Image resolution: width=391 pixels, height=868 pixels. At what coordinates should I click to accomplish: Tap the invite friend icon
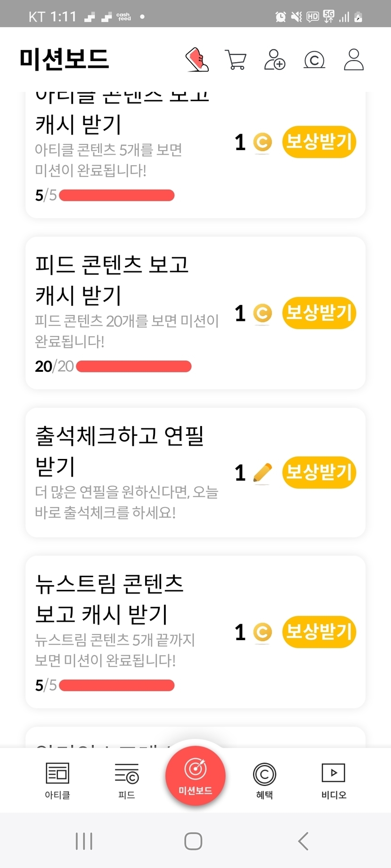[x=275, y=60]
